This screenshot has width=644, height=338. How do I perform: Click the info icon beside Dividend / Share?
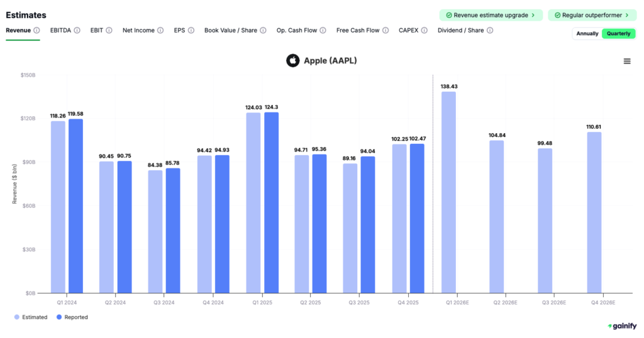[x=489, y=30]
